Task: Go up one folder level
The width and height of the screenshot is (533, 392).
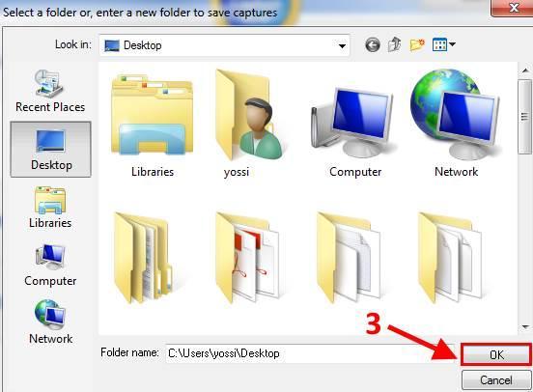Action: coord(394,44)
